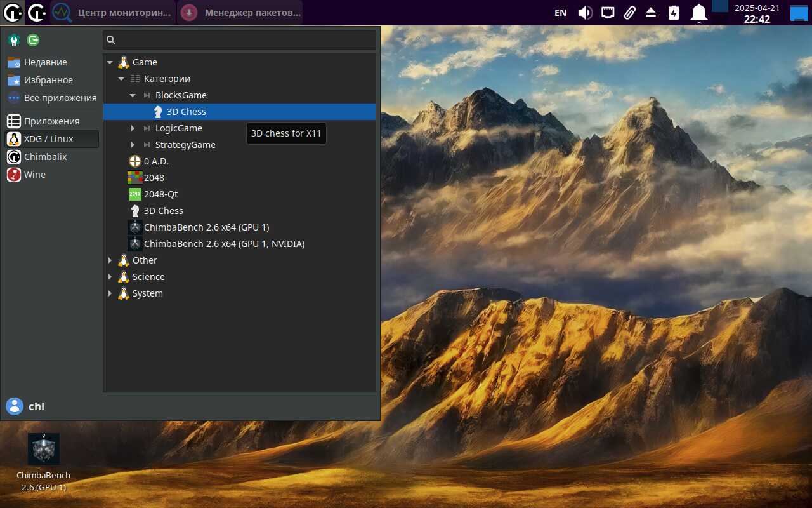The width and height of the screenshot is (812, 508).
Task: Switch to the Центр мониторин... taskbar window
Action: 112,13
